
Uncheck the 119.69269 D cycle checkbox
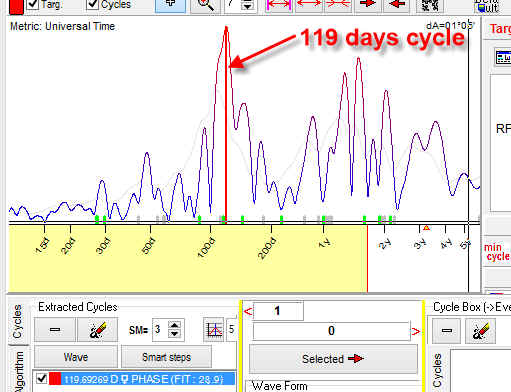(42, 379)
